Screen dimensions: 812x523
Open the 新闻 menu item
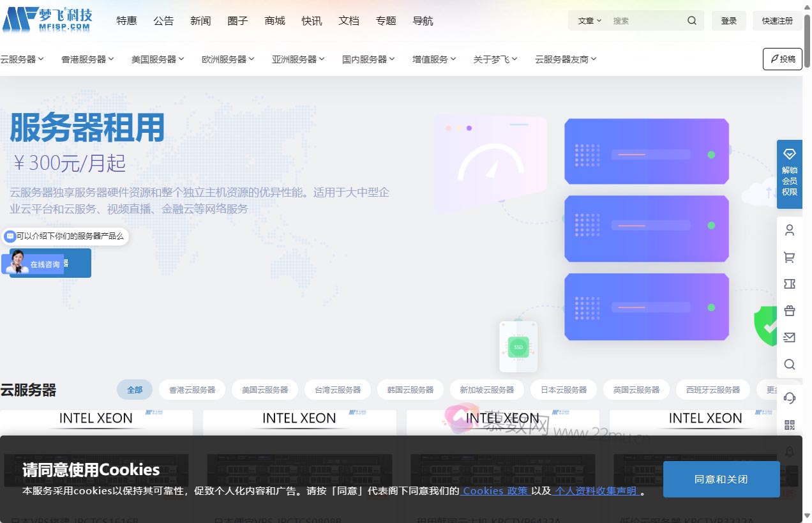click(x=200, y=20)
